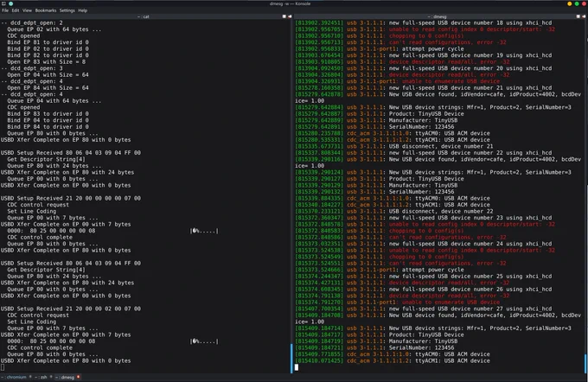Image resolution: width=588 pixels, height=382 pixels.
Task: Click timestamp [815339.290129] Manufacturer: TinyUSB line
Action: point(376,185)
